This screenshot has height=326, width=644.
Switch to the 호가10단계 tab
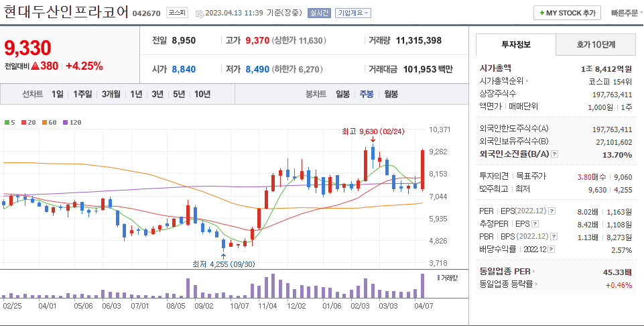[x=596, y=44]
